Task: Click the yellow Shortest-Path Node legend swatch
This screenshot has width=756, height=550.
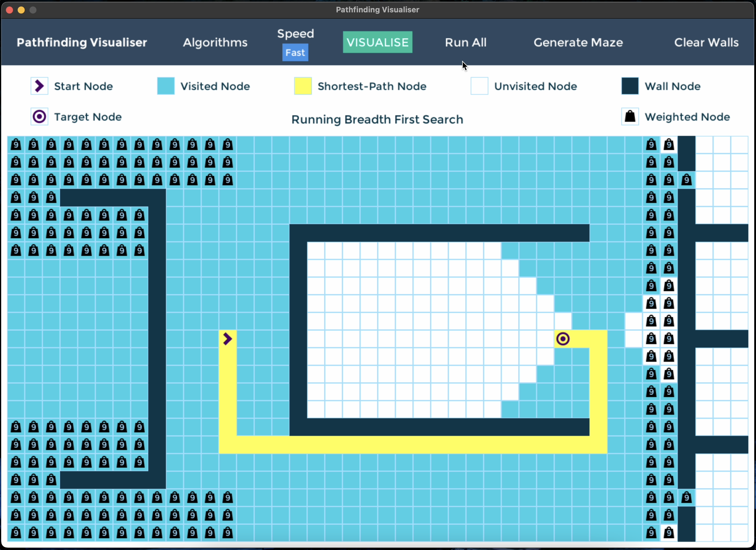Action: point(303,86)
